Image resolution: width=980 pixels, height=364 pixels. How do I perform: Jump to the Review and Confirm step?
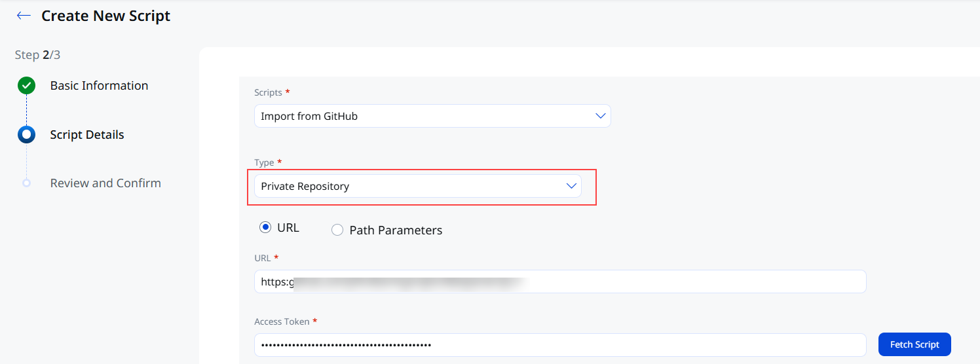(x=105, y=183)
